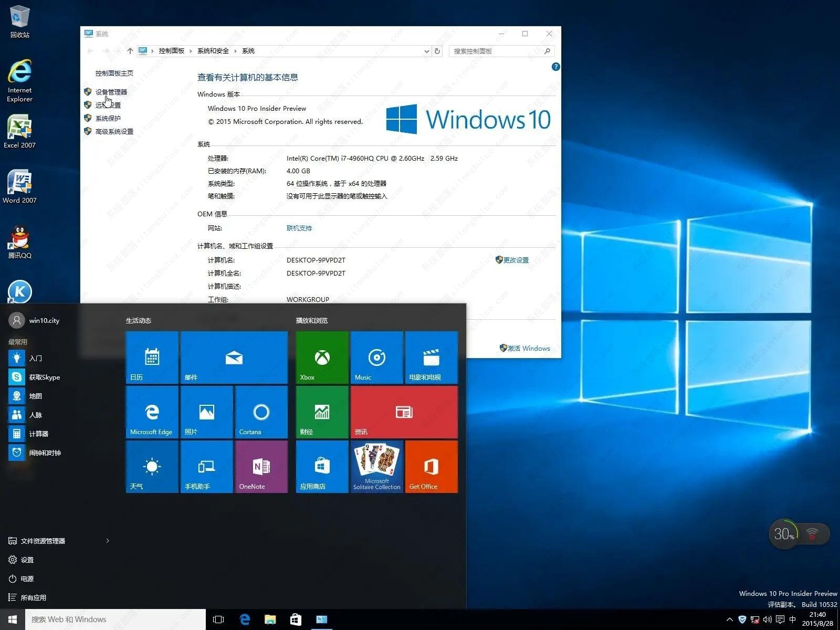Select 所有应用 in the Start menu

point(33,597)
